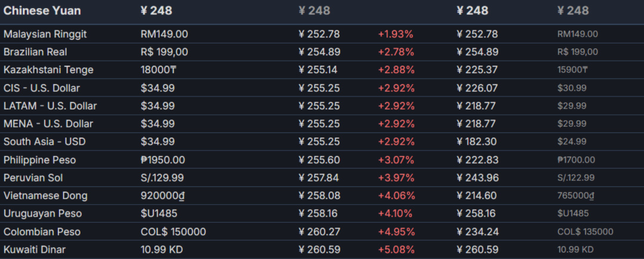Open the Kuwaiti Dinar row

click(35, 249)
